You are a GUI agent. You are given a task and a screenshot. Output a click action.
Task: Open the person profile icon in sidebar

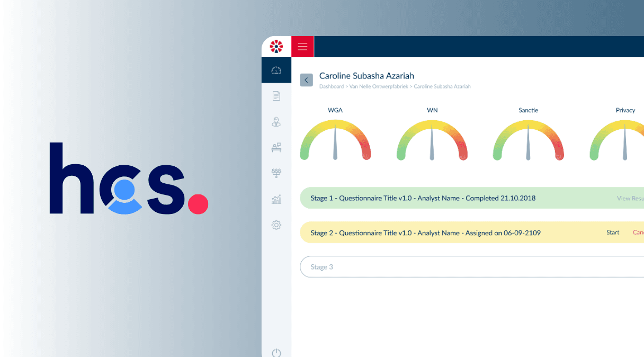[276, 122]
